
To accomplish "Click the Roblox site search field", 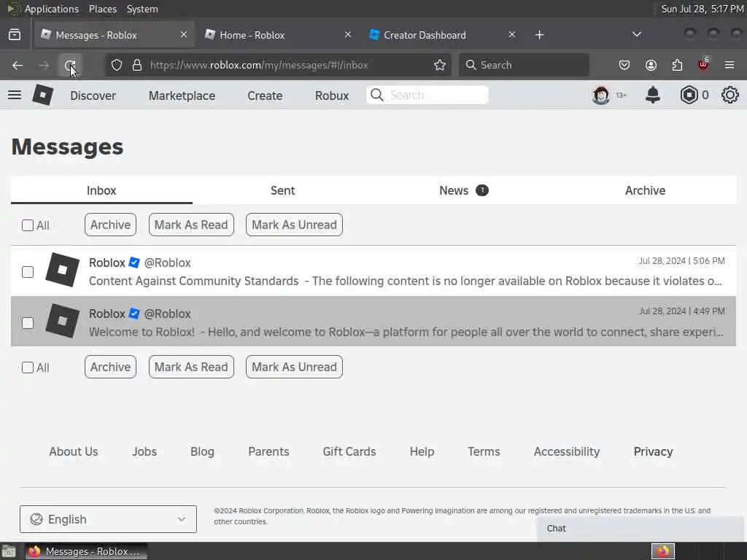I will pyautogui.click(x=427, y=95).
